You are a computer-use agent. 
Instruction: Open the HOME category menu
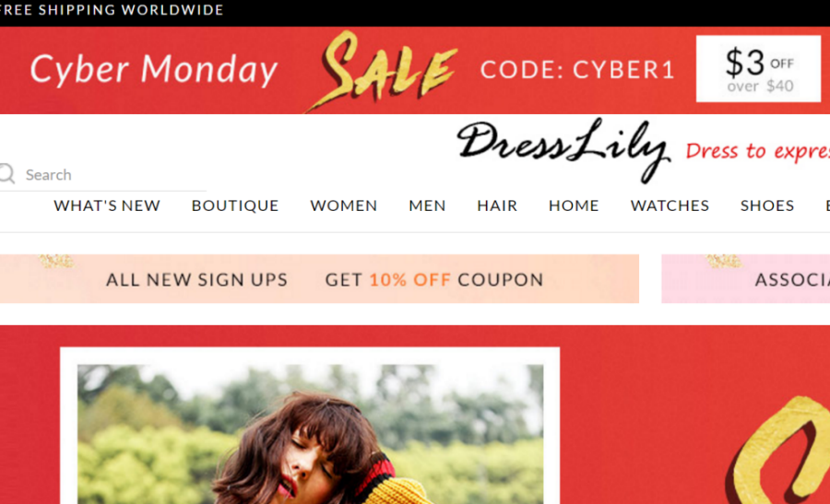pos(574,205)
